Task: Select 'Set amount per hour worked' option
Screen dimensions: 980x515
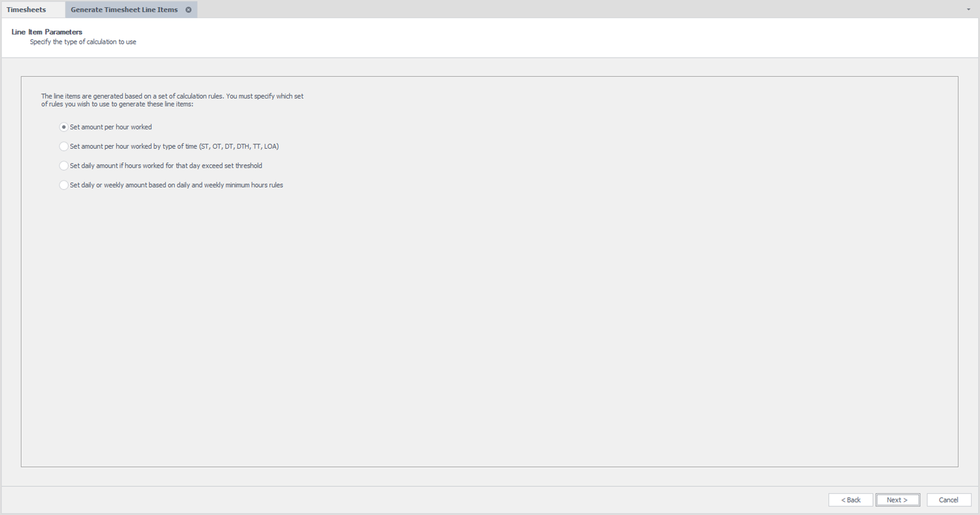Action: 110,127
